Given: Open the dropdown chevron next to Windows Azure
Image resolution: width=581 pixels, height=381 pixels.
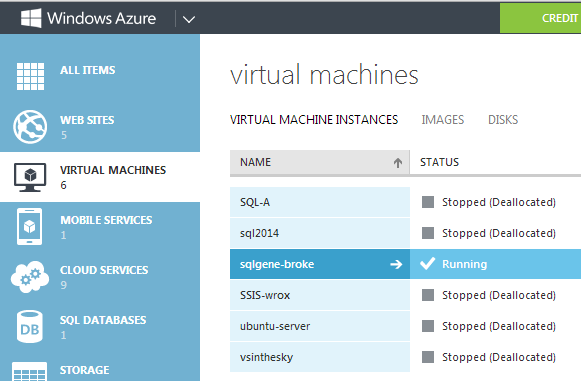Looking at the screenshot, I should (189, 19).
